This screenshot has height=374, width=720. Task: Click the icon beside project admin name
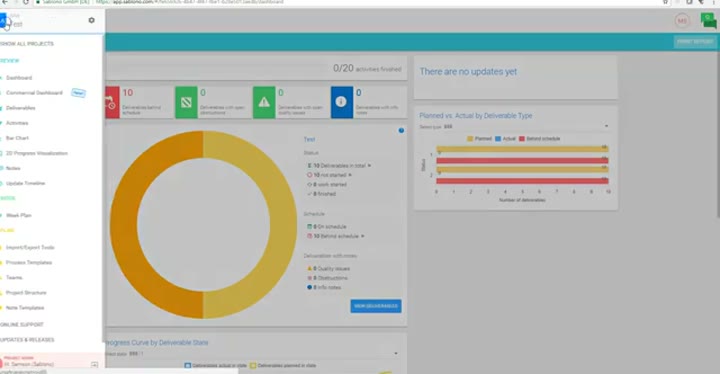pos(95,365)
